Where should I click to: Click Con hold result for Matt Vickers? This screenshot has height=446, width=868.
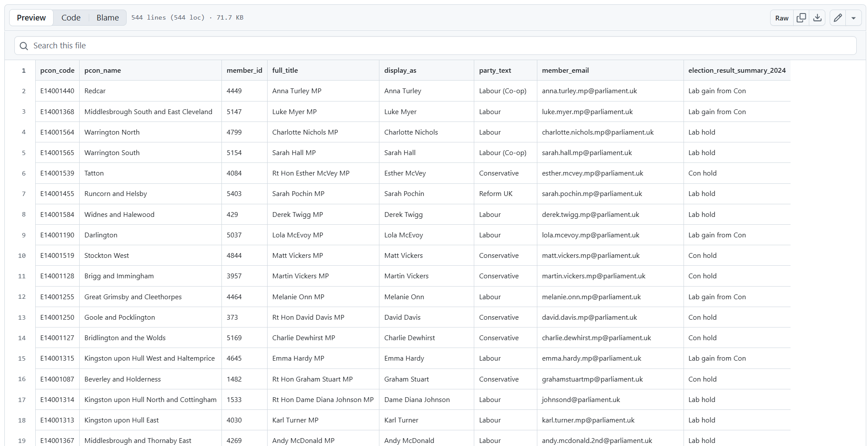tap(737, 255)
